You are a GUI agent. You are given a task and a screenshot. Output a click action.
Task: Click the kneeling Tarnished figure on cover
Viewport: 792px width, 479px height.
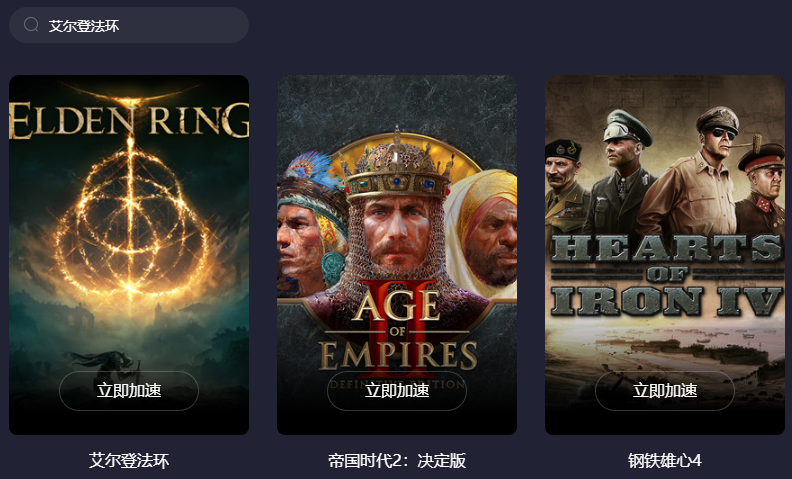coord(109,368)
